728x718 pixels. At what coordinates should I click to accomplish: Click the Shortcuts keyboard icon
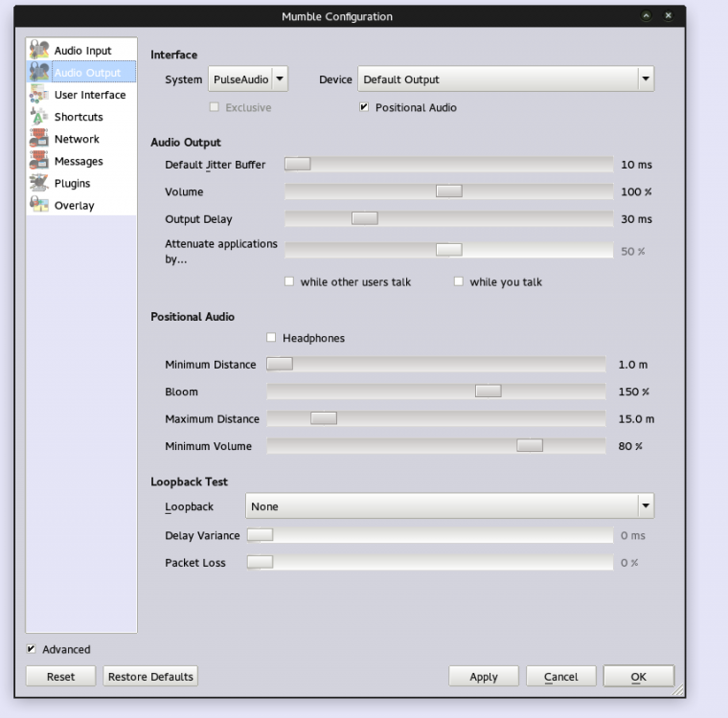click(x=39, y=118)
